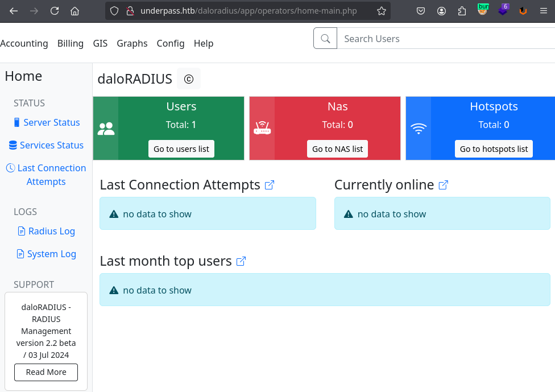Click the Home sidebar heading
Screen dimensions: 555x392
(x=23, y=76)
